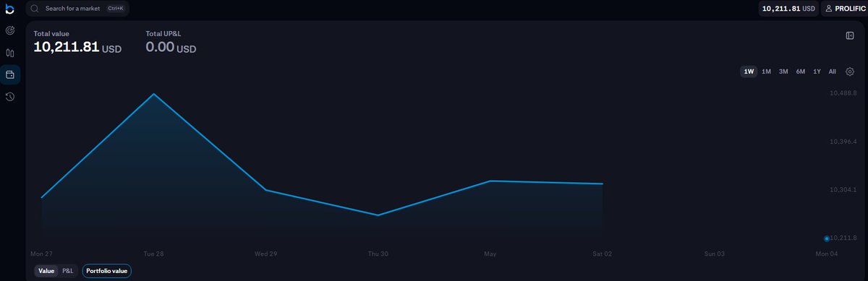Image resolution: width=868 pixels, height=281 pixels.
Task: Click the Mon 27 date label
Action: point(41,254)
